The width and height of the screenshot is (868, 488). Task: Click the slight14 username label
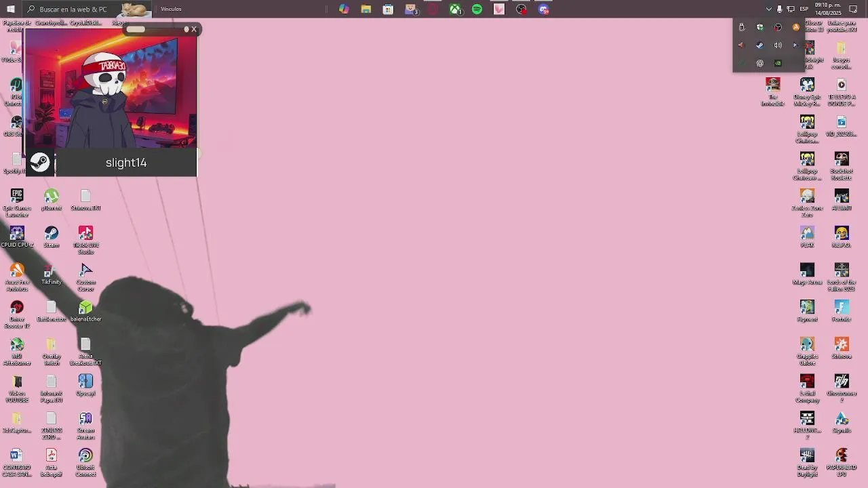[x=126, y=163]
